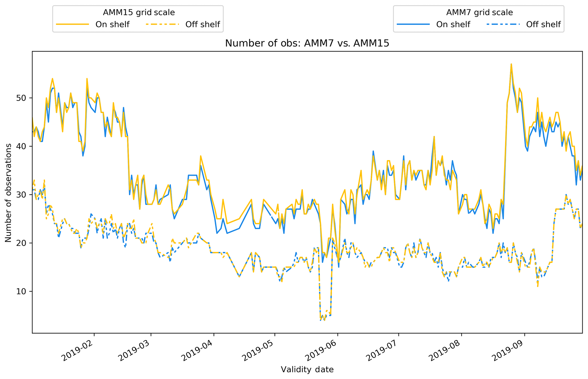Click the Number of observations y-axis label

pos(9,193)
